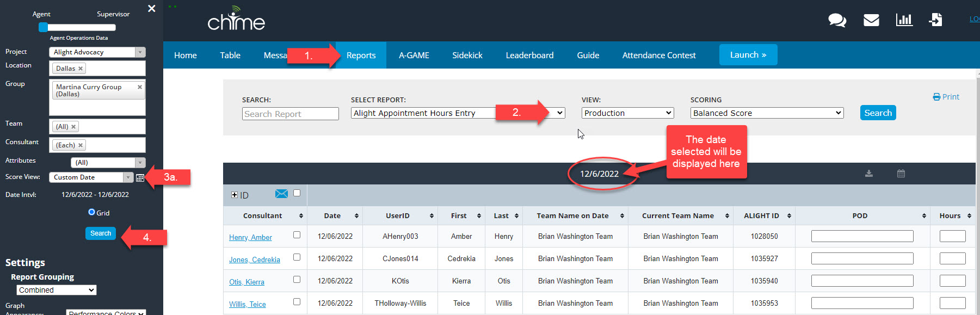Click the sign-out arrow icon in header

pos(935,21)
